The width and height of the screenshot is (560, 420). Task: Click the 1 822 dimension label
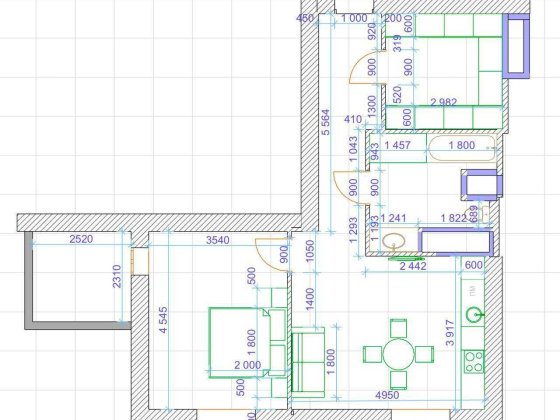tap(454, 218)
